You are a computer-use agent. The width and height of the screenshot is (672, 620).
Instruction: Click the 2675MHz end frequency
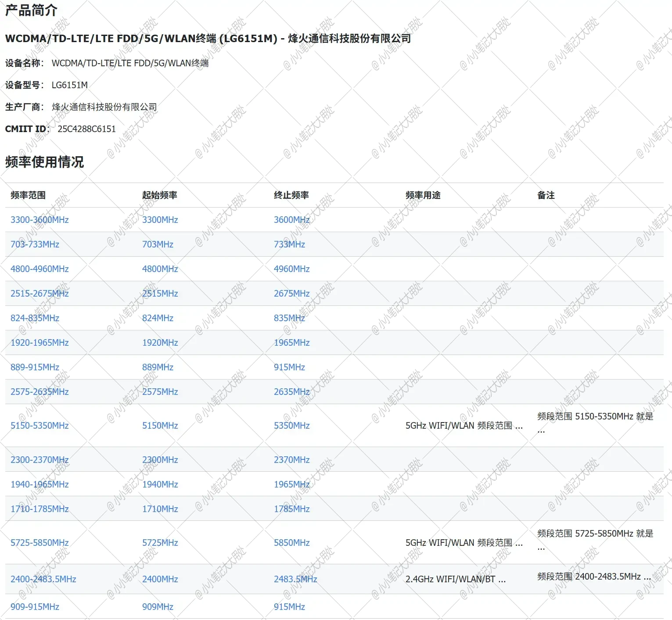[x=291, y=294]
